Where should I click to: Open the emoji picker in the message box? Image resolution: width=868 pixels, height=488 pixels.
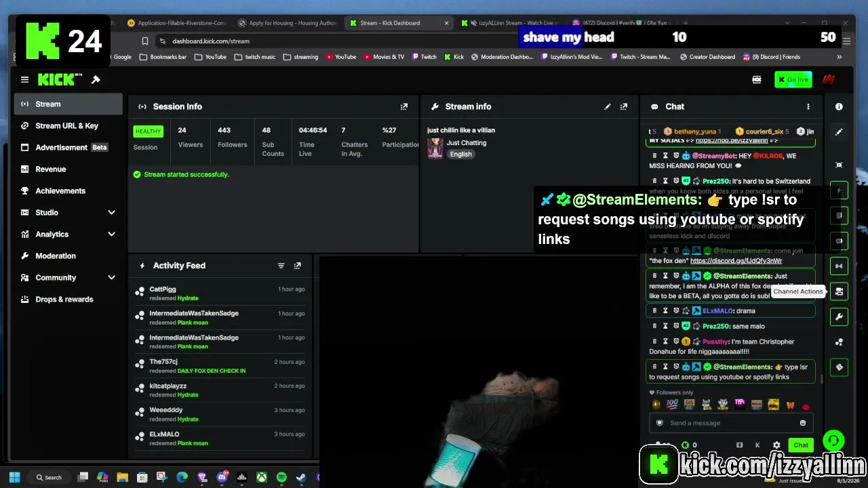click(x=803, y=423)
